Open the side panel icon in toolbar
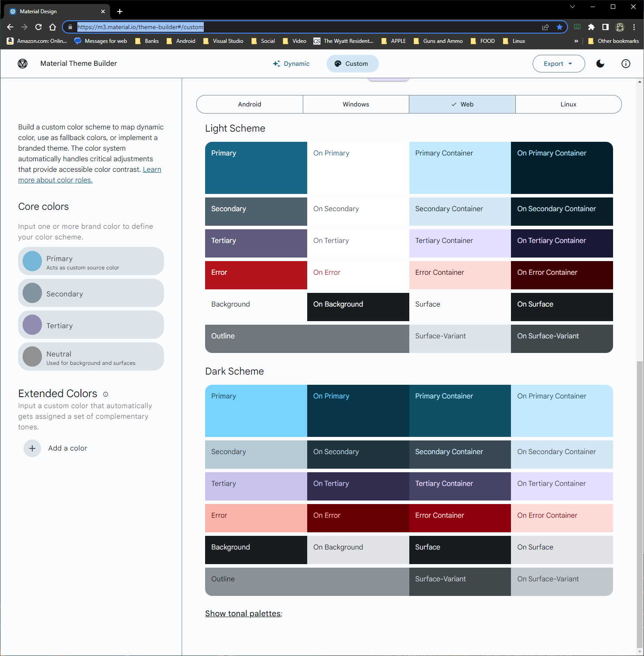The width and height of the screenshot is (644, 656). coord(606,27)
